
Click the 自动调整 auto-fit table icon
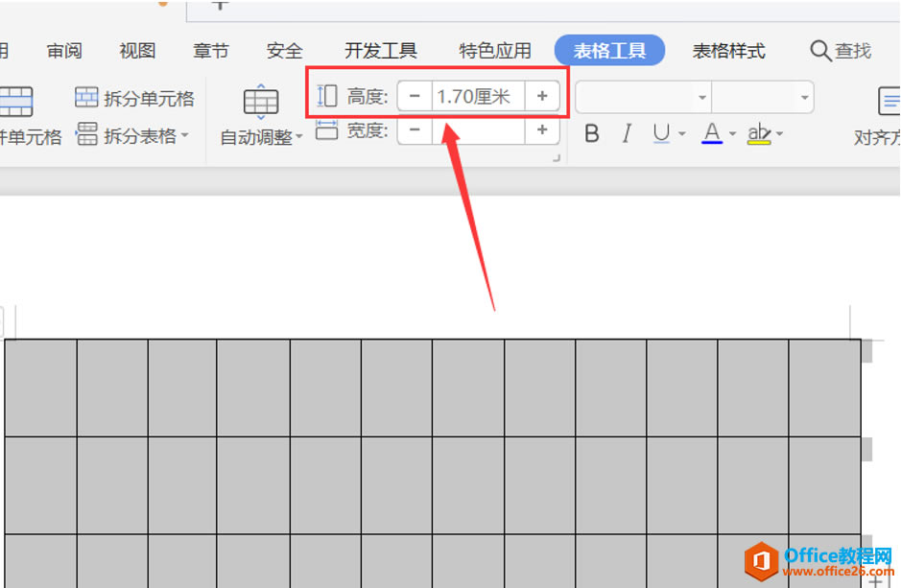(x=261, y=103)
